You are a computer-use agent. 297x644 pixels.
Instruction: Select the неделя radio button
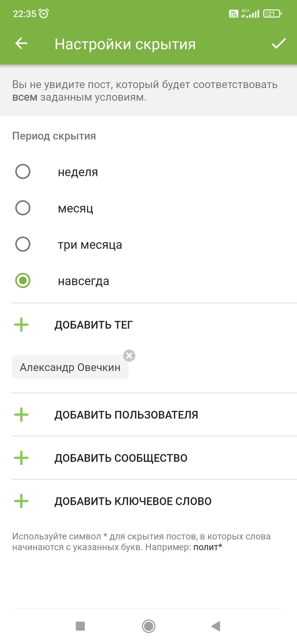point(23,172)
